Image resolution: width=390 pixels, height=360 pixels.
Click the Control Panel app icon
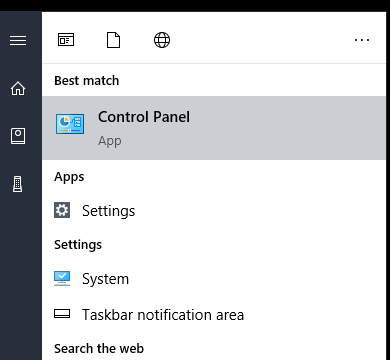[x=70, y=124]
